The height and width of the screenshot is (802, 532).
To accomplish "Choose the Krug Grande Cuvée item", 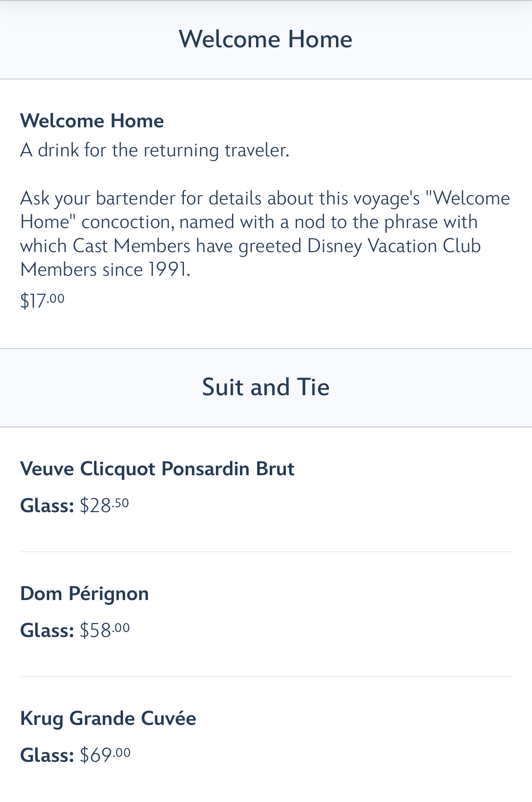I will [108, 718].
